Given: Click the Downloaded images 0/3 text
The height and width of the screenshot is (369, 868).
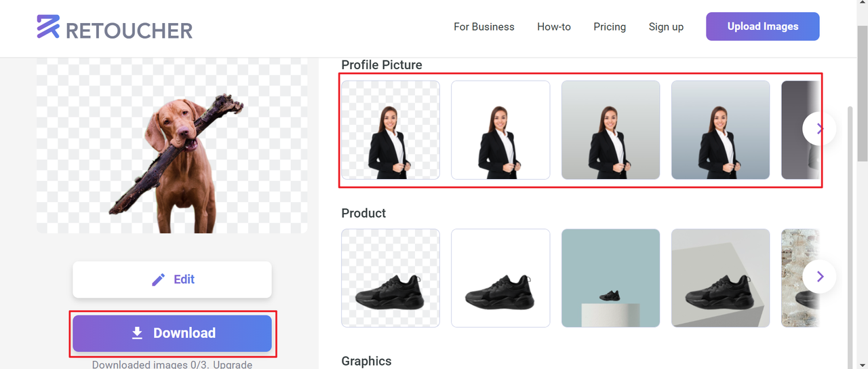Looking at the screenshot, I should pos(151,365).
